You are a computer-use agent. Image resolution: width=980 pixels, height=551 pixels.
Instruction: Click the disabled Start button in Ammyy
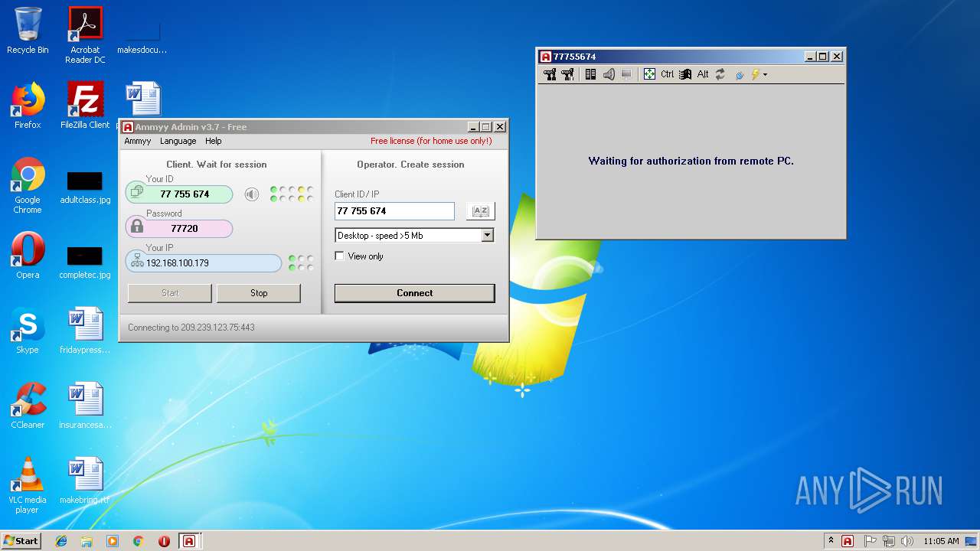(x=170, y=293)
